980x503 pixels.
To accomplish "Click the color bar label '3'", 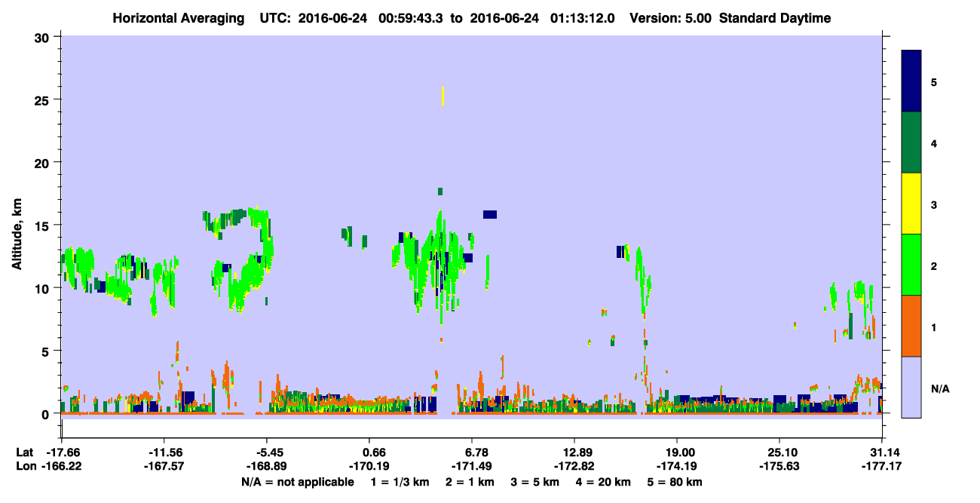I will click(x=934, y=204).
